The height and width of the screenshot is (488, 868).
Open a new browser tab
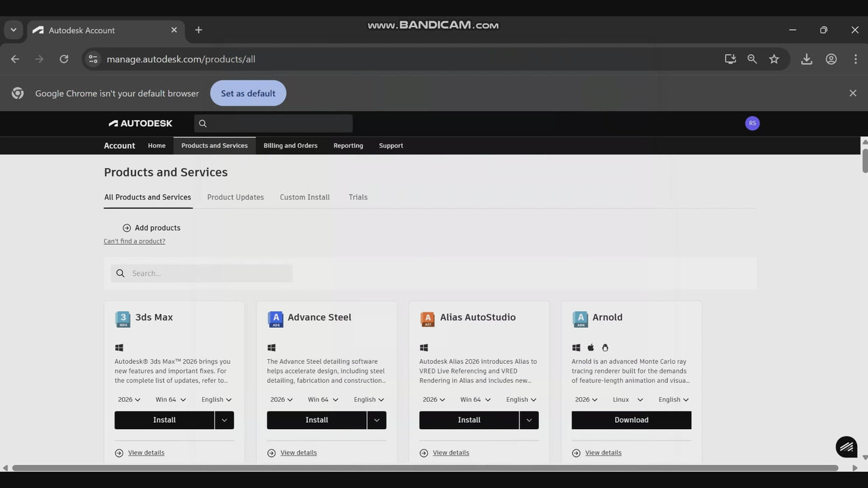[x=199, y=30]
